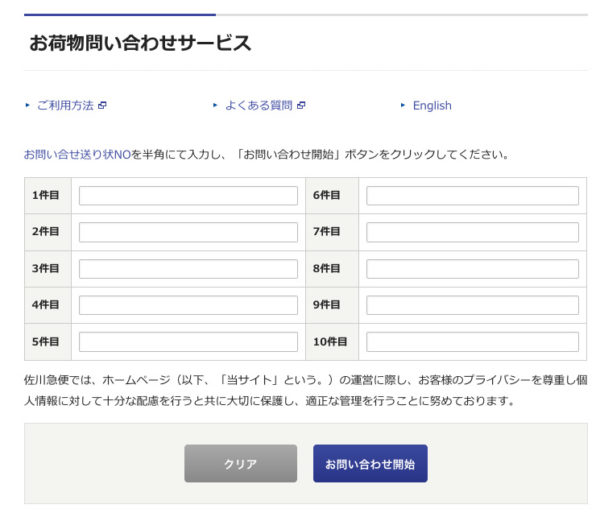Viewport: 600px width, 513px height.
Task: Focus the 2件目 tracking number field
Action: [x=188, y=232]
